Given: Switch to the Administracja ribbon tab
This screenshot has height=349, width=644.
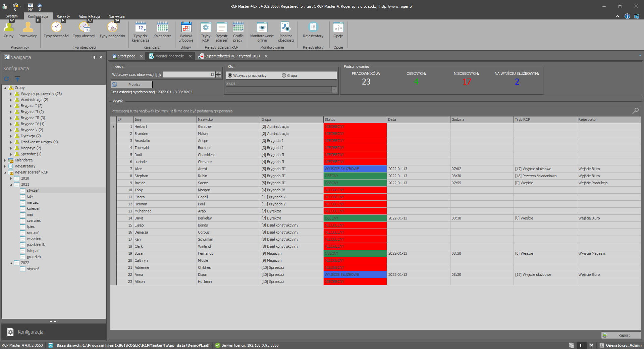Looking at the screenshot, I should point(89,16).
